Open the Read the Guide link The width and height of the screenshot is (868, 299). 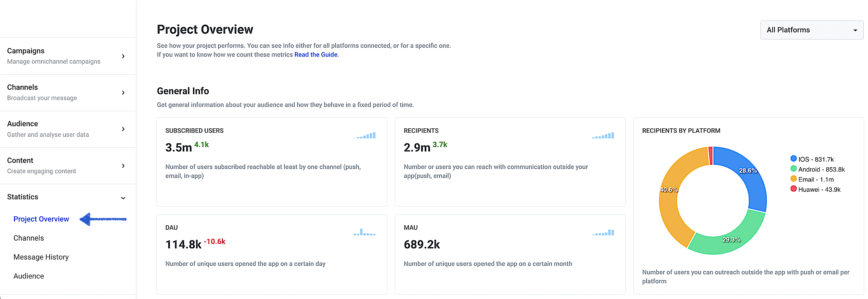pyautogui.click(x=316, y=55)
